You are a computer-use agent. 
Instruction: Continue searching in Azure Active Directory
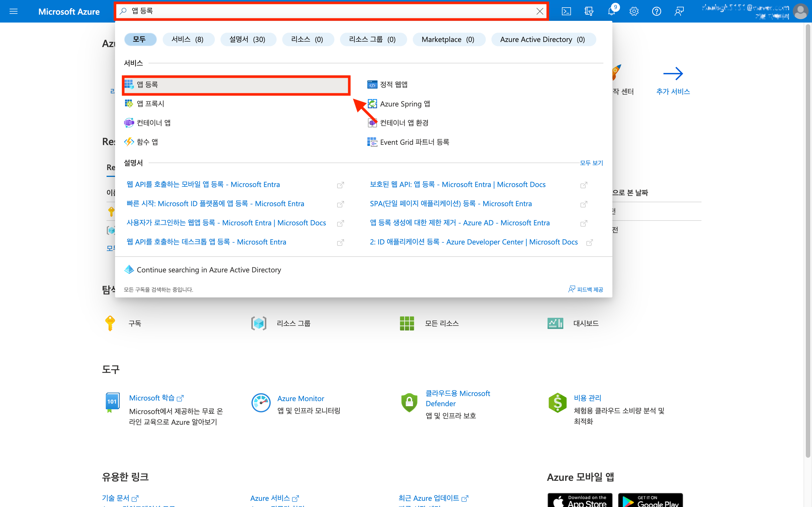point(209,270)
